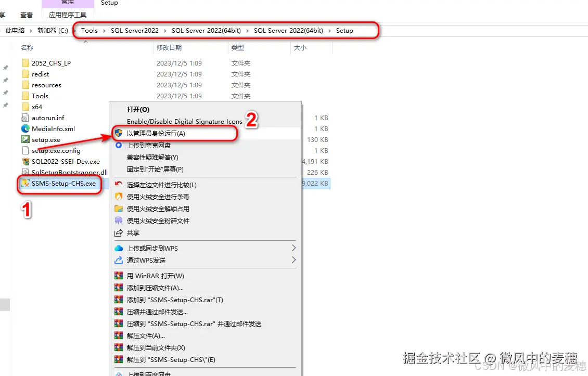Image resolution: width=588 pixels, height=376 pixels.
Task: Open the setup.exe application icon
Action: coord(24,139)
